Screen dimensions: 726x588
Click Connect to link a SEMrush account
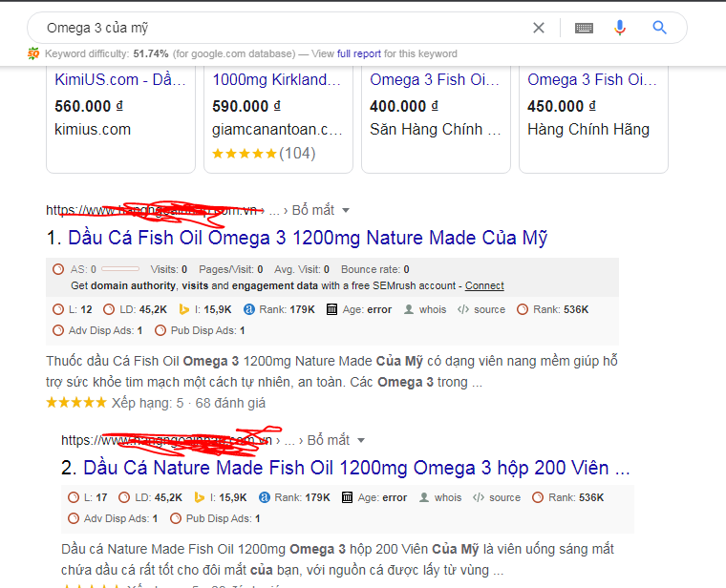484,285
